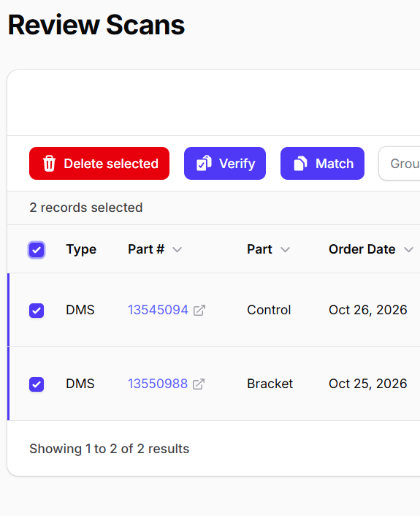420x516 pixels.
Task: Open part number 13545094 link
Action: [x=158, y=310]
